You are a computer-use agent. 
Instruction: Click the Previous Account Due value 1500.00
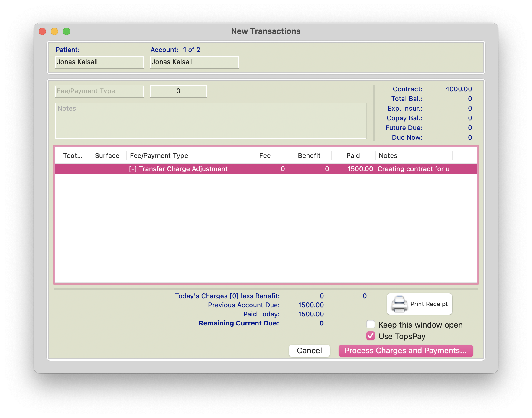point(311,305)
